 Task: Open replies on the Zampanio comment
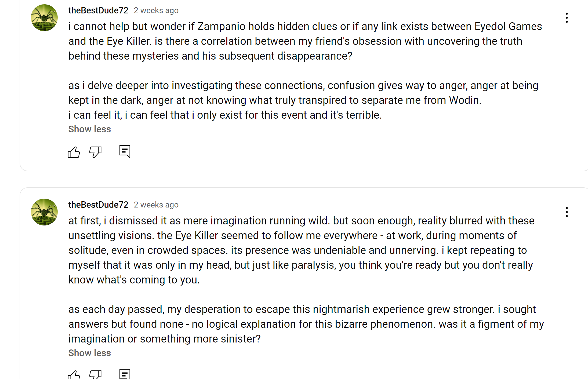click(x=125, y=152)
